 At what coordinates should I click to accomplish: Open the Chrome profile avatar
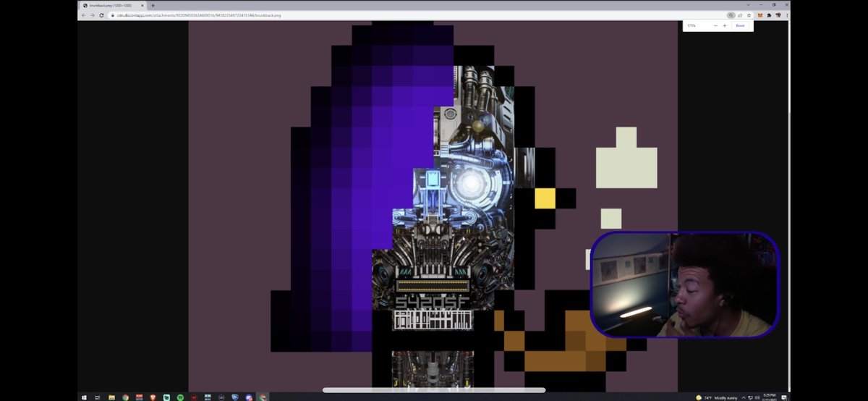[x=778, y=15]
